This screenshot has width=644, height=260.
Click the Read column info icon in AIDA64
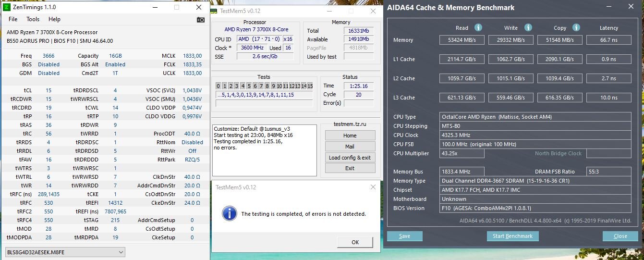pyautogui.click(x=478, y=28)
